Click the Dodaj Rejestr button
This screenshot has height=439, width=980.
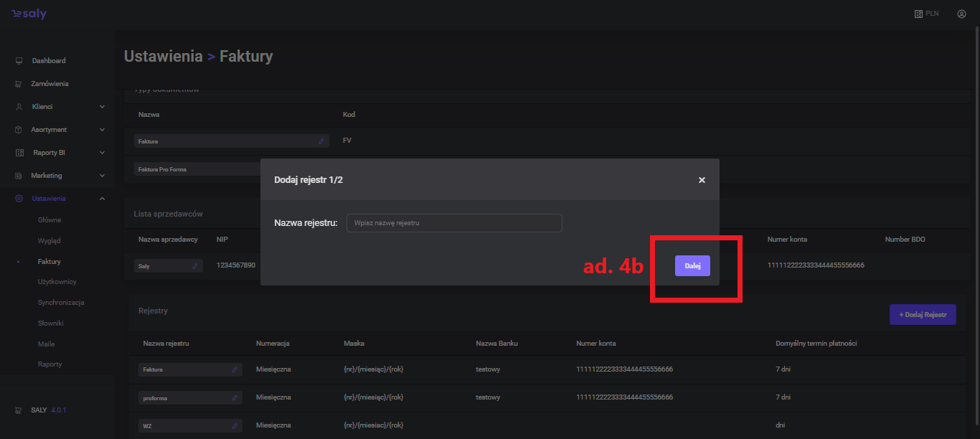click(923, 314)
